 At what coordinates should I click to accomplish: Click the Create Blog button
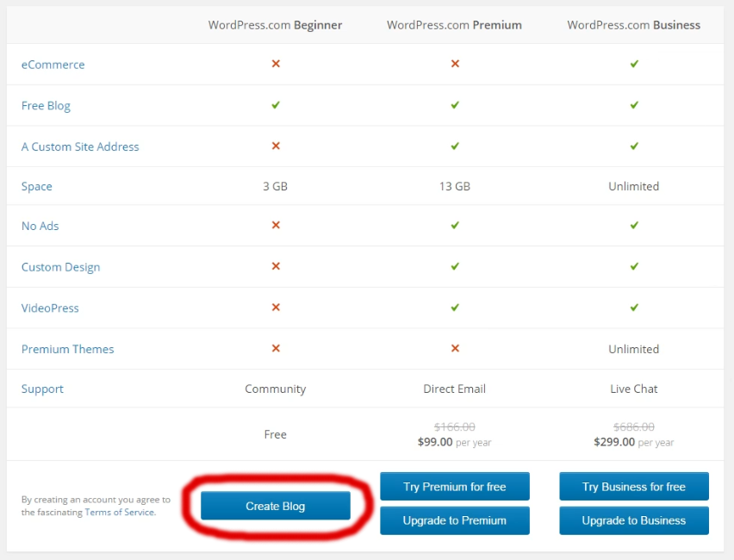[276, 506]
